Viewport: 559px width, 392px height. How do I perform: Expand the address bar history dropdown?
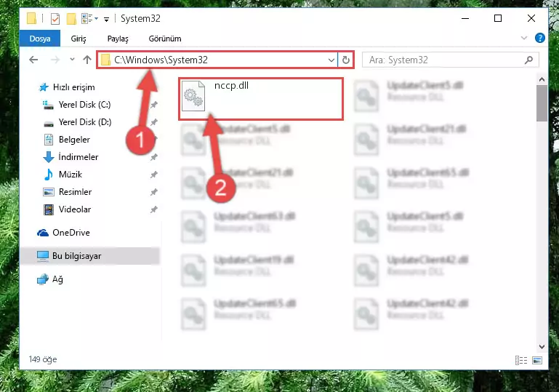click(331, 60)
